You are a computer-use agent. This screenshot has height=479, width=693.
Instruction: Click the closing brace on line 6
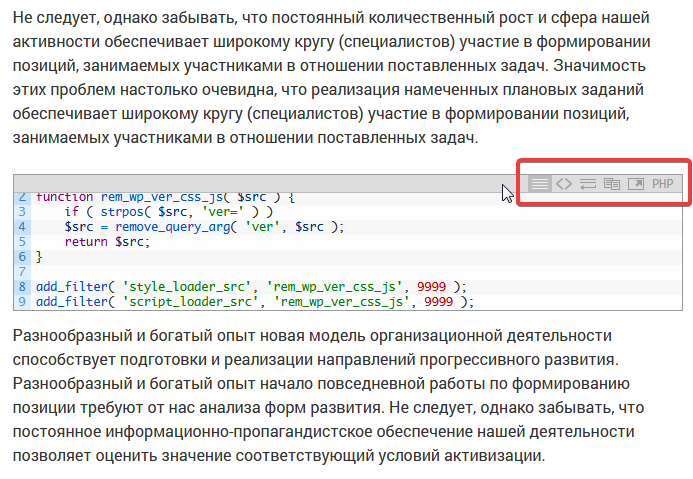pyautogui.click(x=39, y=257)
